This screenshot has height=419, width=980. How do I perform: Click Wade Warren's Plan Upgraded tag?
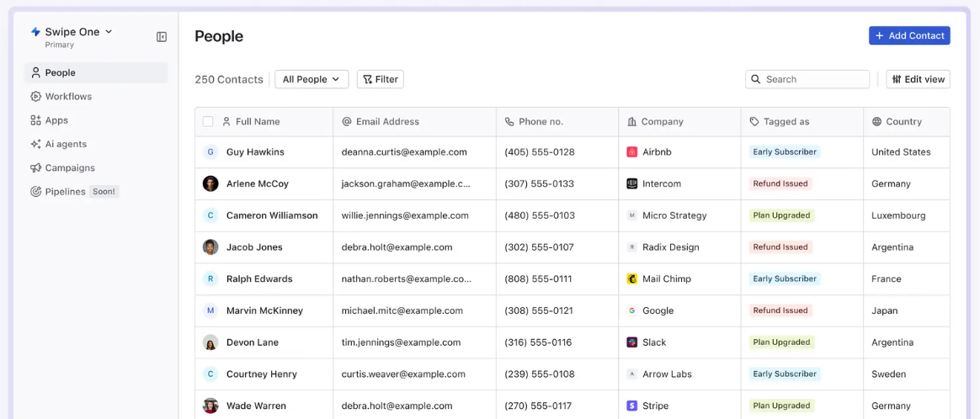782,406
